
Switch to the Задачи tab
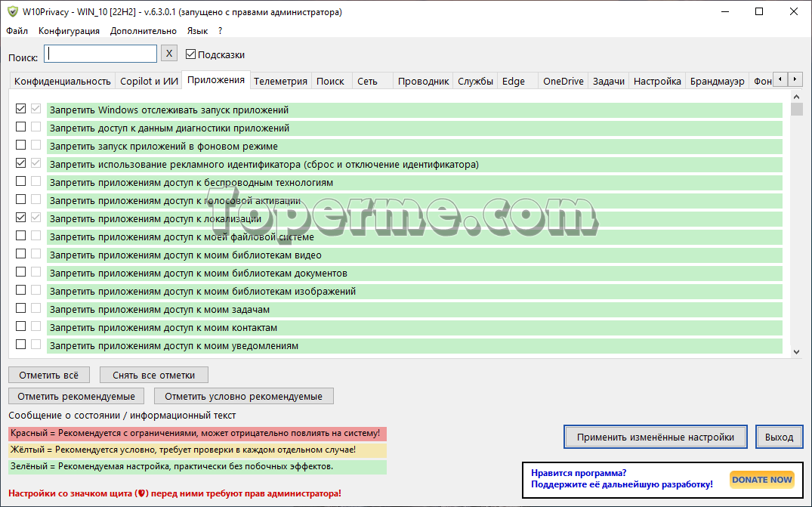[609, 82]
